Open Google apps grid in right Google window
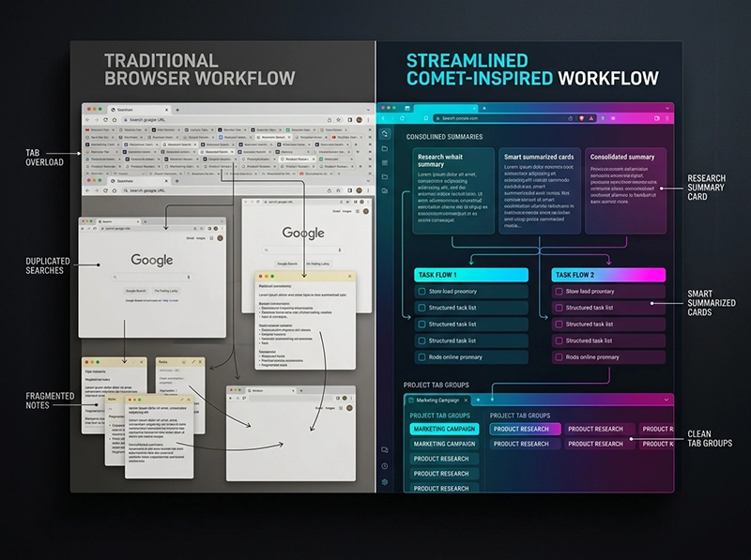This screenshot has width=751, height=560. (358, 211)
